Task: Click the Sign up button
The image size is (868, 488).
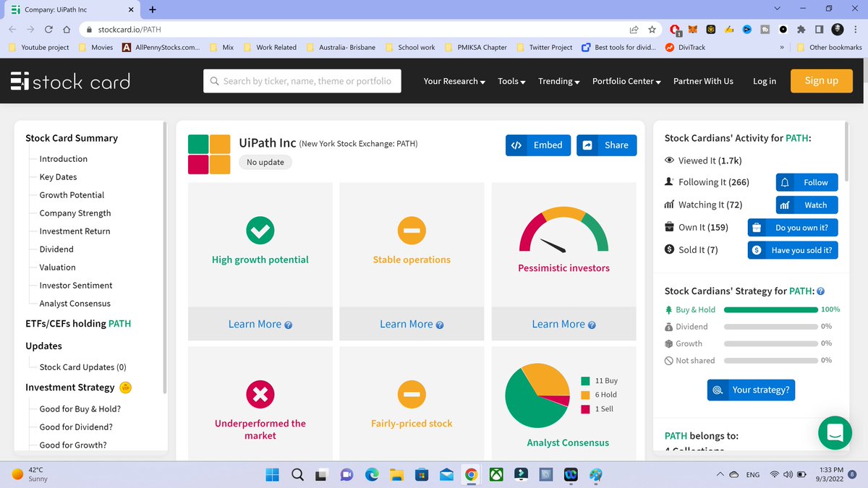Action: [822, 81]
